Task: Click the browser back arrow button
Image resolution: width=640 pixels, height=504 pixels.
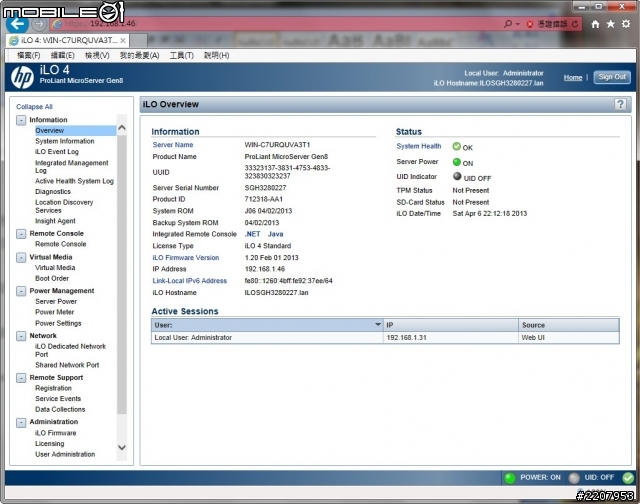Action: (x=17, y=24)
